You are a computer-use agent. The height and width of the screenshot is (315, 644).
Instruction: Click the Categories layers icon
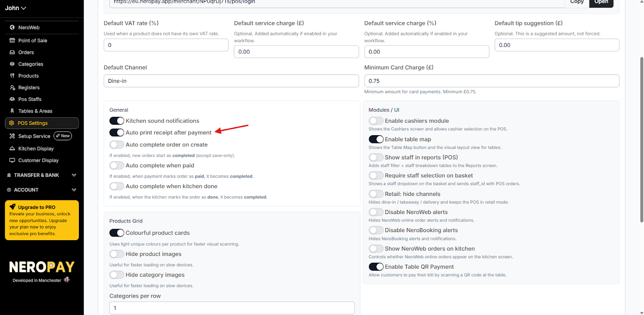12,64
